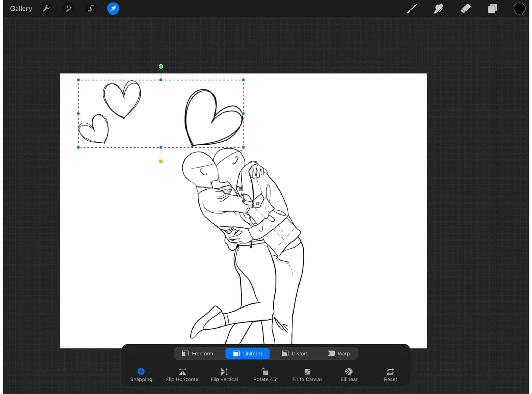
Task: Reset the current transformation
Action: 390,374
